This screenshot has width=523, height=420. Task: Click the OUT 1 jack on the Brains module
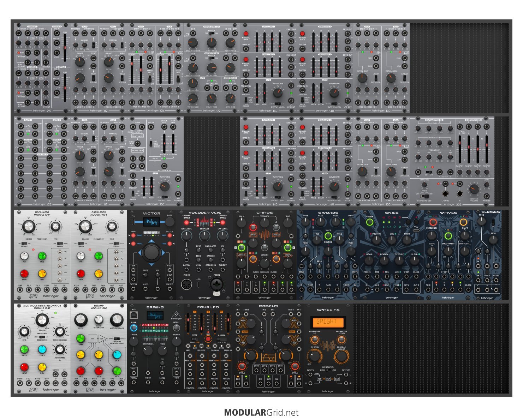133,374
